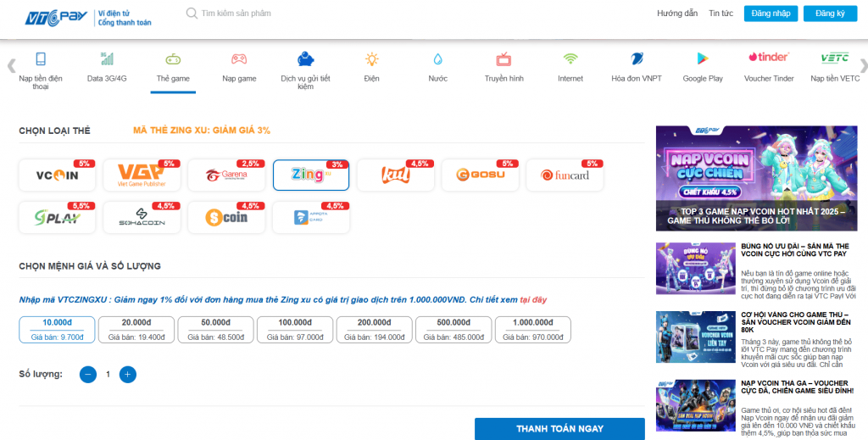
Task: Click the search magnifier icon
Action: [x=192, y=14]
